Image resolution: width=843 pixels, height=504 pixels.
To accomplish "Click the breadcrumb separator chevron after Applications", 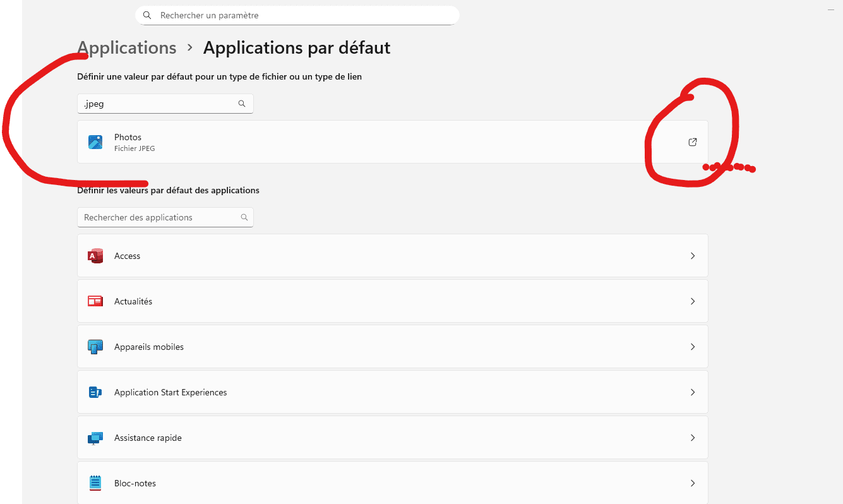I will (x=190, y=48).
